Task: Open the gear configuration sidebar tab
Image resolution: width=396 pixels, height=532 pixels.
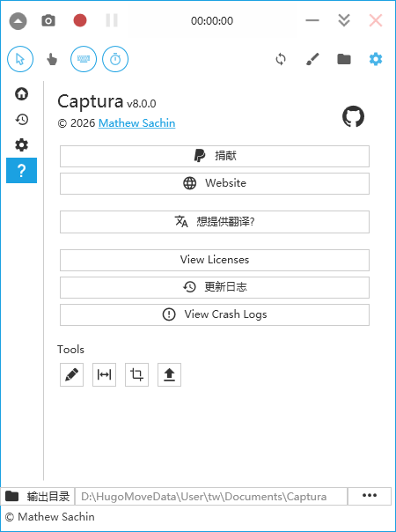Action: click(x=21, y=144)
